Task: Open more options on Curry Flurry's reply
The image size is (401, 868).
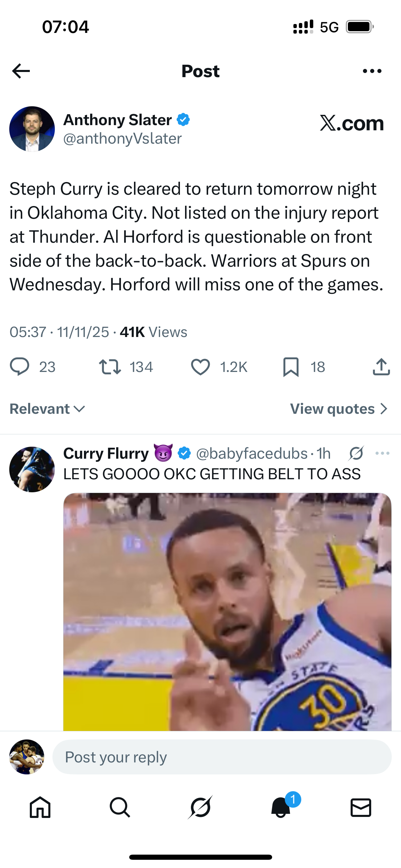Action: 382,453
